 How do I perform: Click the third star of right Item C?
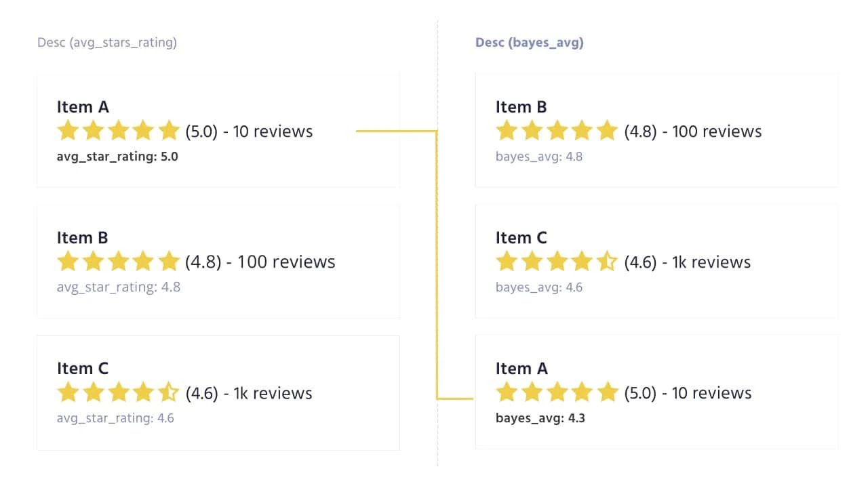pos(557,261)
